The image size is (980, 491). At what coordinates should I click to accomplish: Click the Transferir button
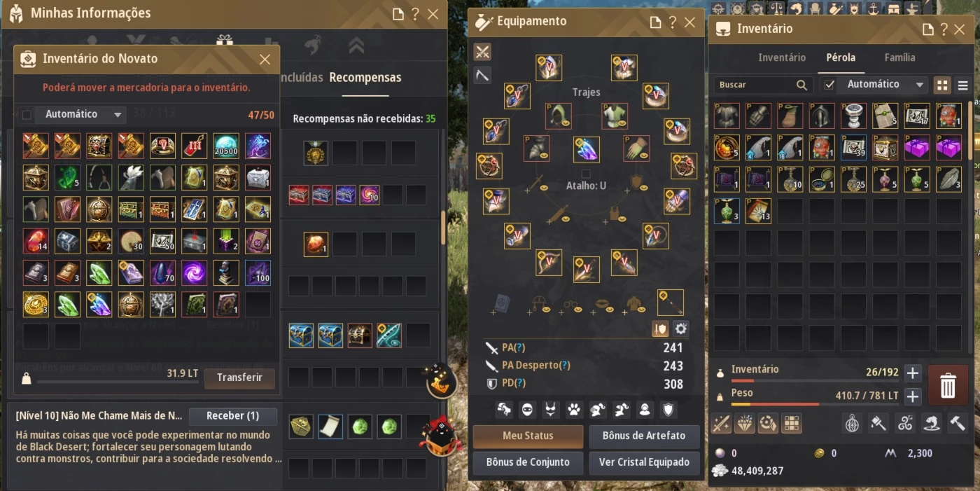click(x=239, y=378)
